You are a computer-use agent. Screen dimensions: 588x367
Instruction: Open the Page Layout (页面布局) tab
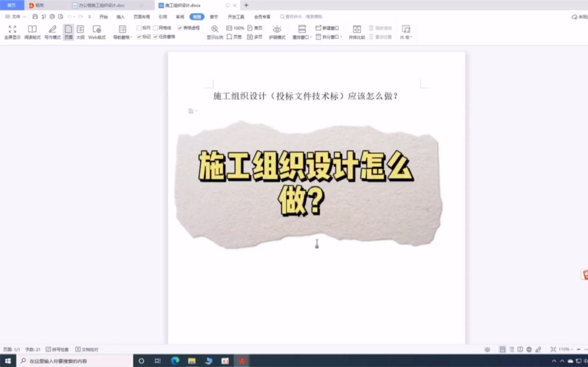pos(142,17)
